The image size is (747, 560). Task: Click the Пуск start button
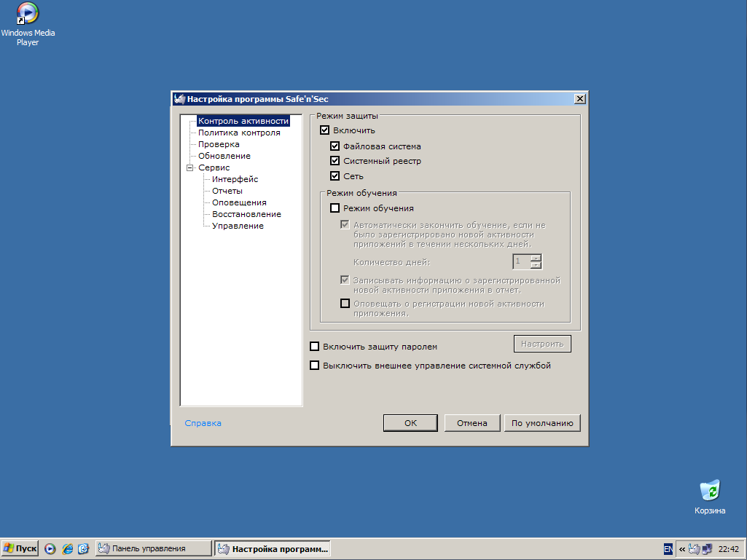(20, 548)
